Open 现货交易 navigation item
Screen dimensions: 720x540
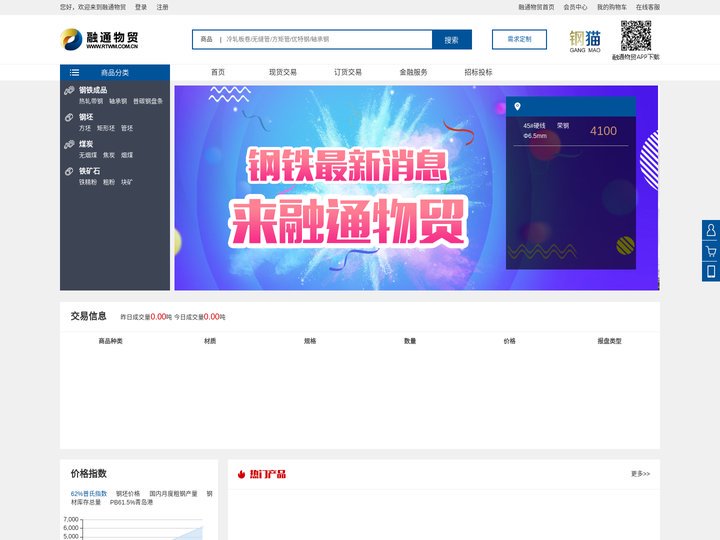[283, 73]
